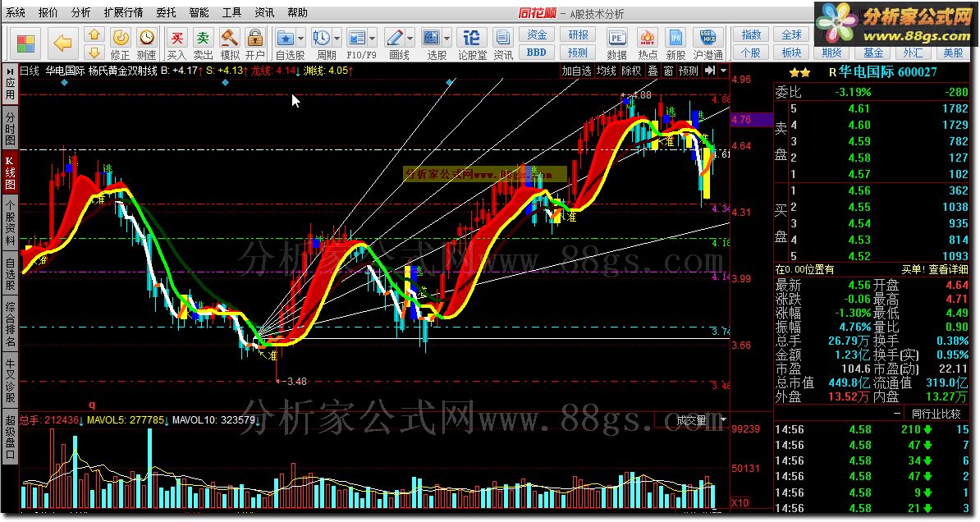Switch to the 牛叉诊股 side tab
980x522 pixels.
(x=10, y=381)
